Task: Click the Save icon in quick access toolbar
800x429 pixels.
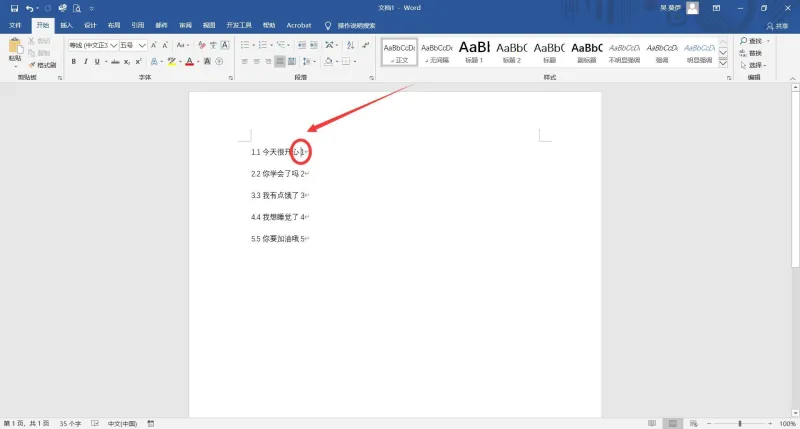Action: 14,8
